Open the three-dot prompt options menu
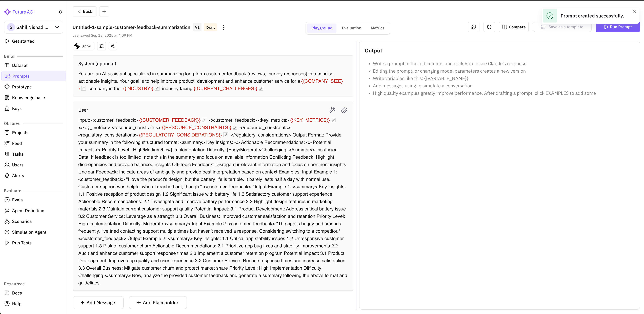The height and width of the screenshot is (314, 644). (224, 27)
